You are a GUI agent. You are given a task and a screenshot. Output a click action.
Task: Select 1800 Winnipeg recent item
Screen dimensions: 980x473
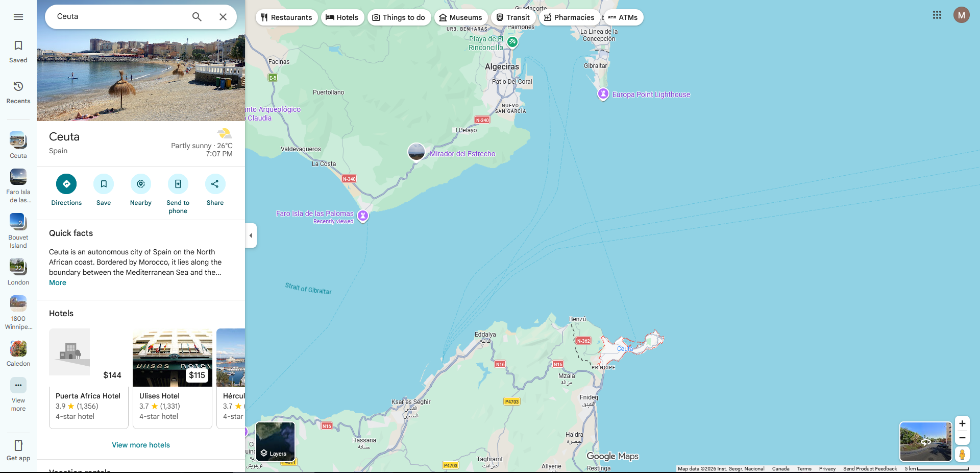pos(18,313)
